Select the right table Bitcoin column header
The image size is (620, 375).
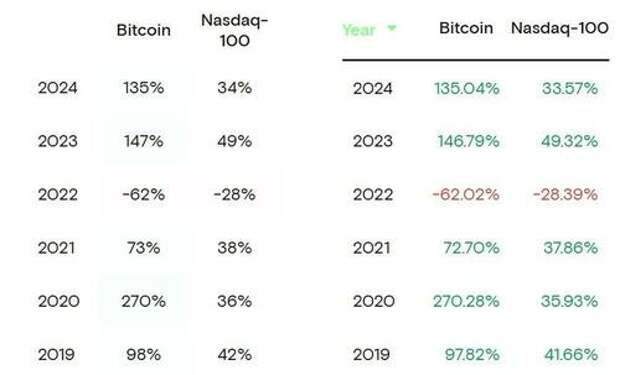point(466,28)
